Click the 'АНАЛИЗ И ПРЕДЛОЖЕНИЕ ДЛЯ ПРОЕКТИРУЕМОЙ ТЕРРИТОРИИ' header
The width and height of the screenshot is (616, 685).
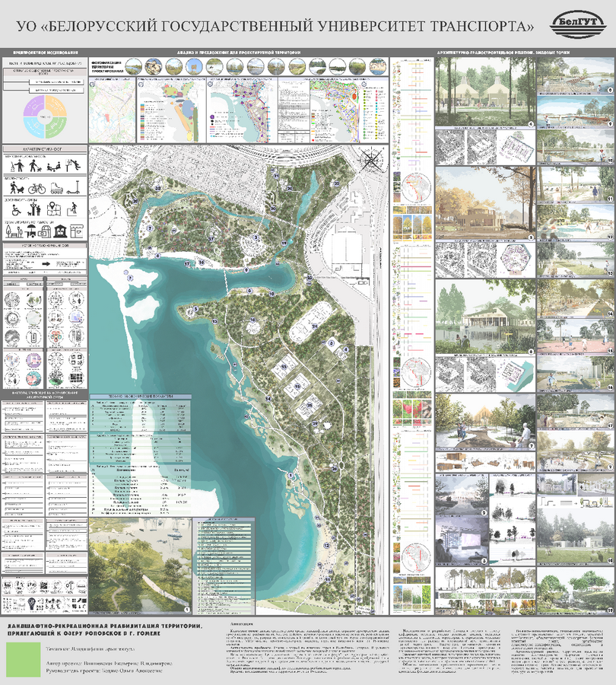tap(240, 53)
